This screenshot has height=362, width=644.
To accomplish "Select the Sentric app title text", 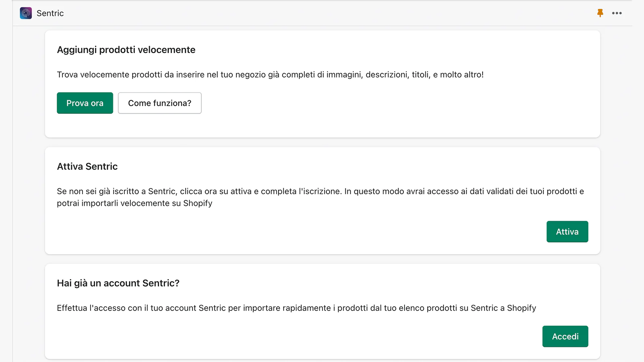I will coord(50,13).
